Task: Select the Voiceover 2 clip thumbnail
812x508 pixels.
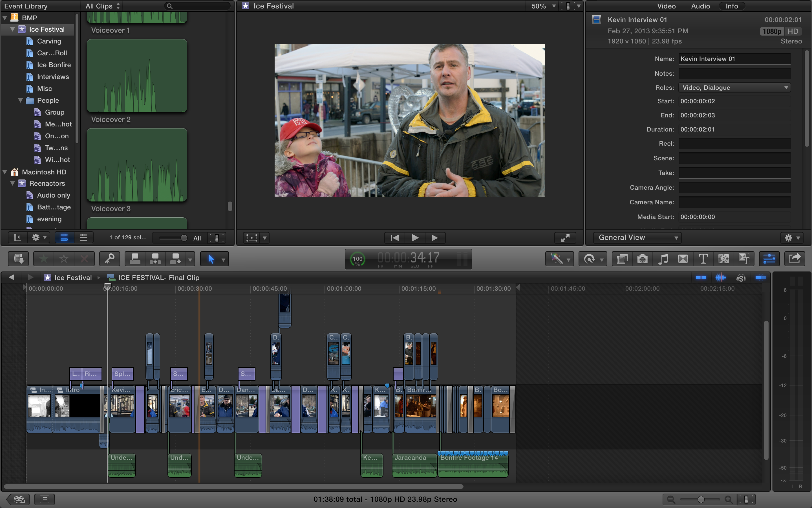Action: [137, 76]
